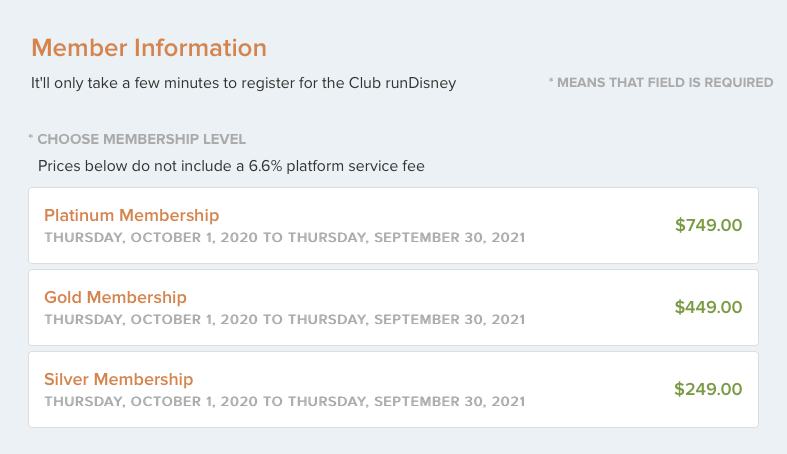
Task: Click the Platinum Membership date range text
Action: 284,238
